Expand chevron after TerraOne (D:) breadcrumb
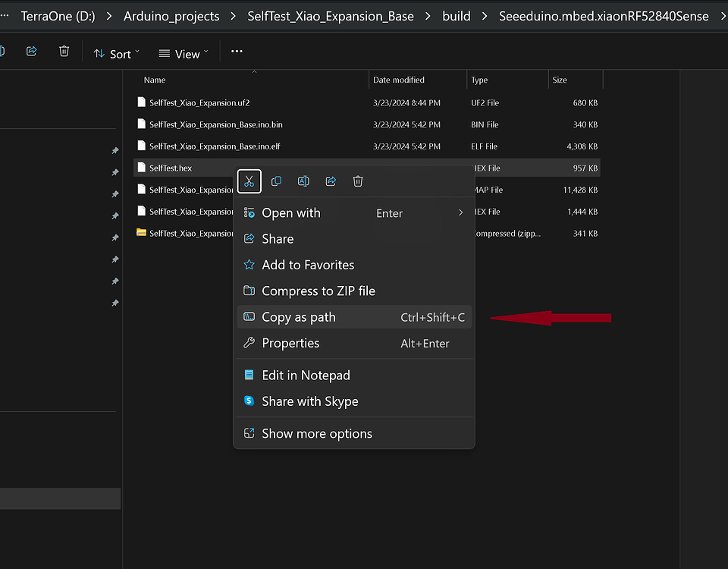Viewport: 728px width, 569px height. click(x=109, y=16)
